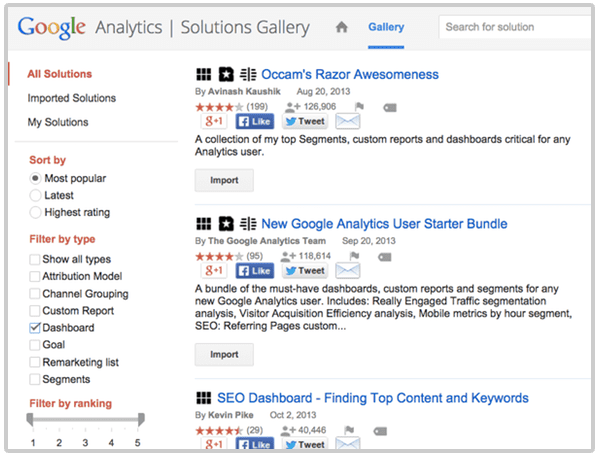This screenshot has height=455, width=600.
Task: Google +1 the Starter Bundle solution
Action: click(214, 271)
